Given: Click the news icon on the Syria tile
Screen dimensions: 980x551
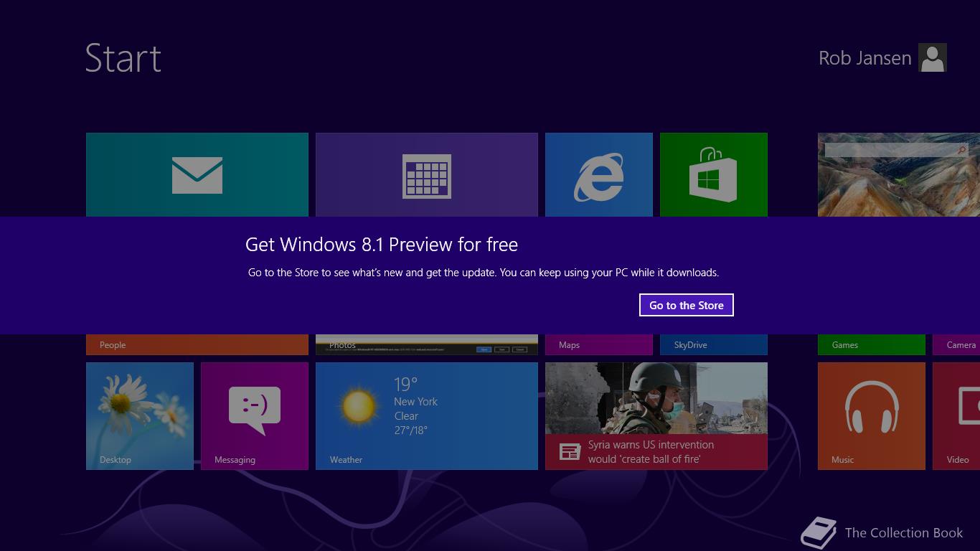Looking at the screenshot, I should tap(570, 452).
